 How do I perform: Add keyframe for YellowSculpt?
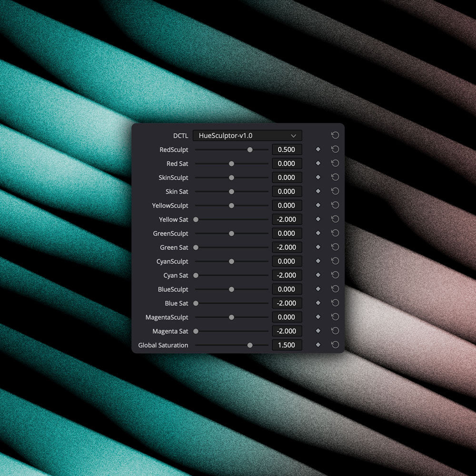coord(318,205)
